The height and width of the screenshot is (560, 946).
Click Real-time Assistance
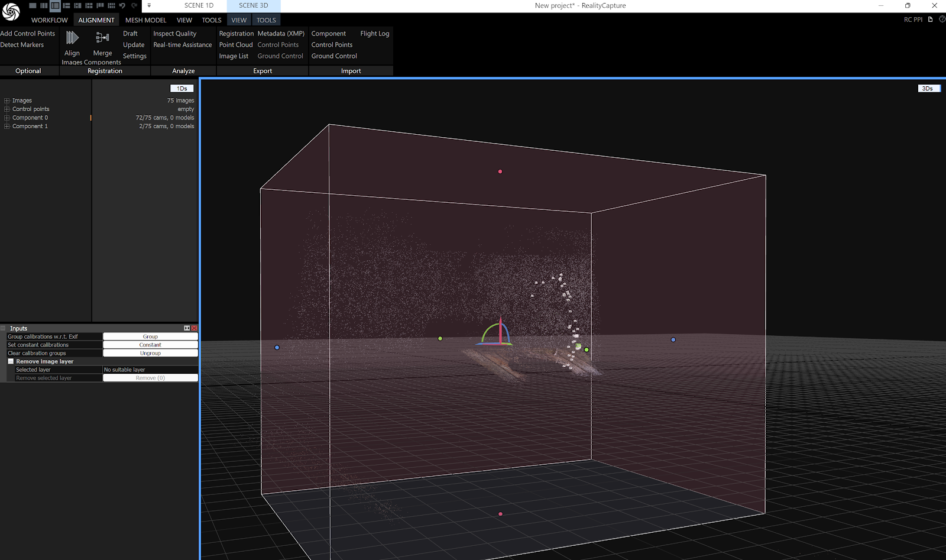183,45
